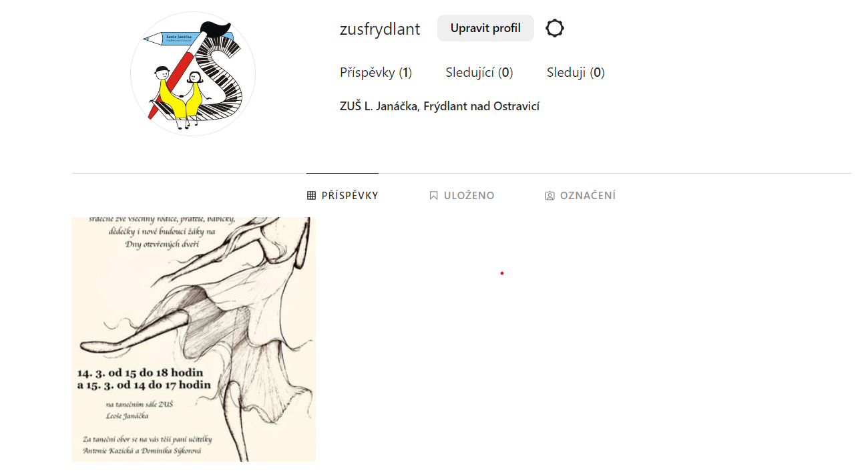Click the small red dot in the empty area
Screen dimensions: 868x475
click(x=501, y=273)
